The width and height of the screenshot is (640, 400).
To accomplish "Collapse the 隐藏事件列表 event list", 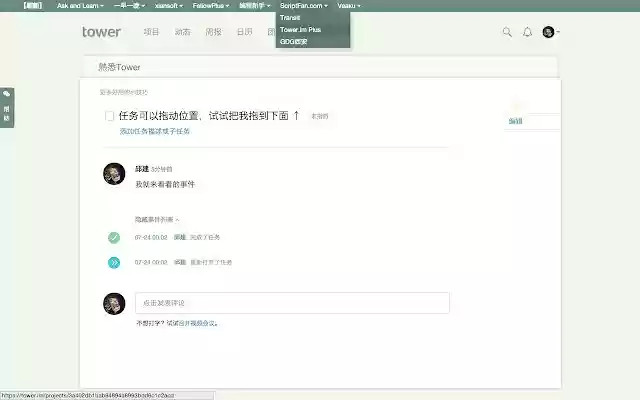I will (x=157, y=220).
